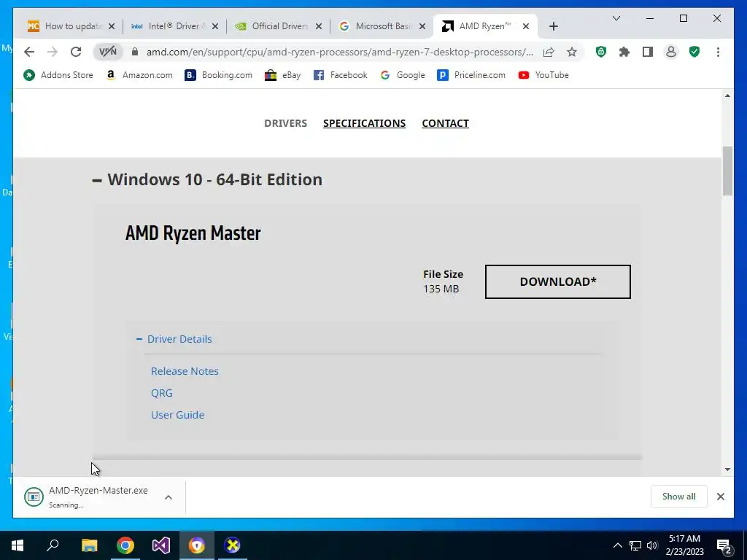Click the address bar URL field
Viewport: 747px width, 560px height.
tap(340, 52)
